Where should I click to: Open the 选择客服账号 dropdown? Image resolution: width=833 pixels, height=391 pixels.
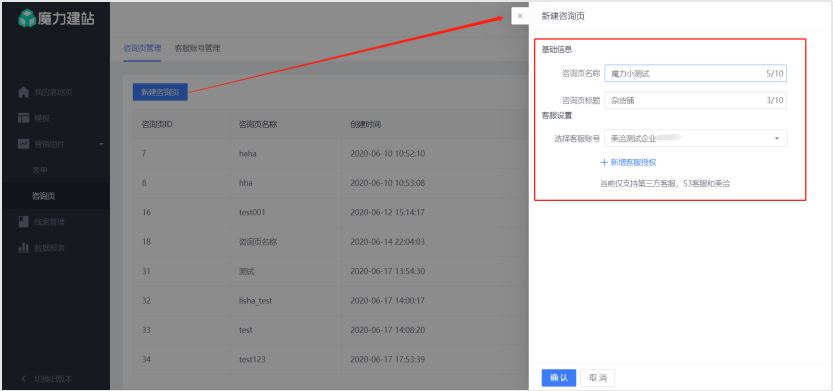(x=696, y=138)
